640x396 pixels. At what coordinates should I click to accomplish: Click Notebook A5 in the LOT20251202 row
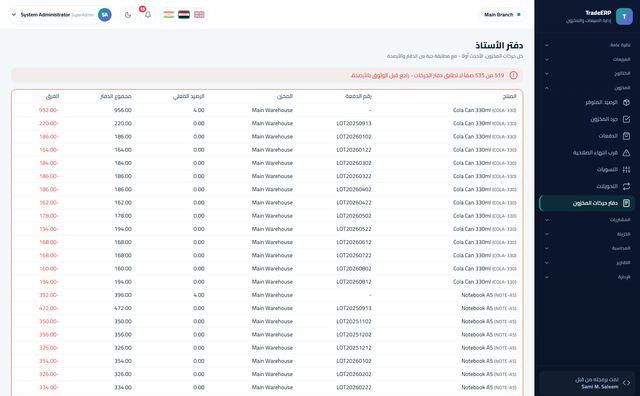pos(477,335)
